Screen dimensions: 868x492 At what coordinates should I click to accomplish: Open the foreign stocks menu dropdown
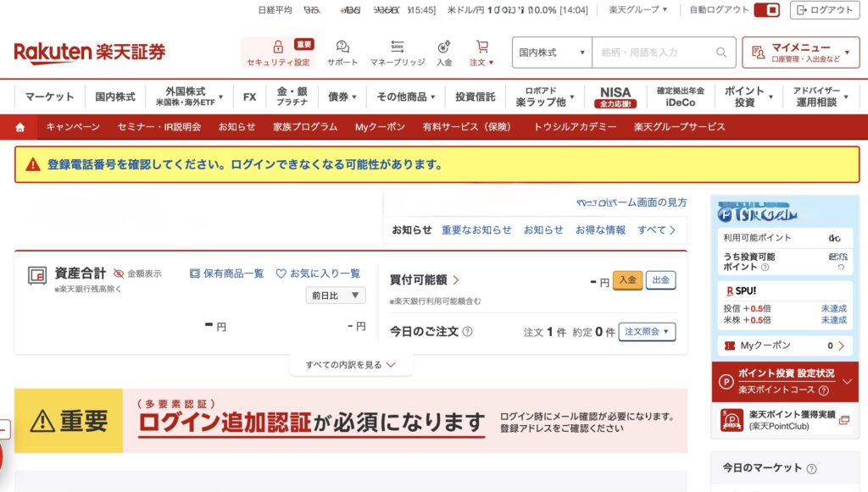[x=189, y=97]
